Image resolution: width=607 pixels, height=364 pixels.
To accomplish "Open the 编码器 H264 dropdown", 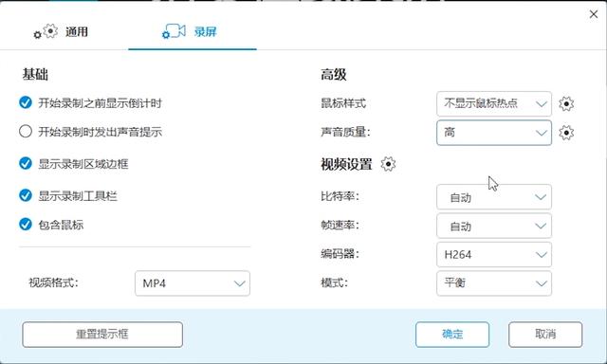I will tap(494, 255).
